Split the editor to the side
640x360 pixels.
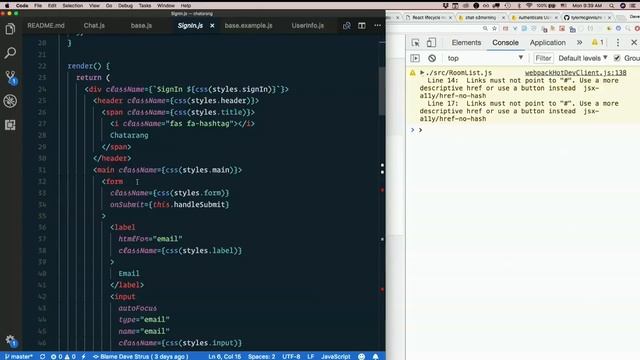tap(362, 25)
